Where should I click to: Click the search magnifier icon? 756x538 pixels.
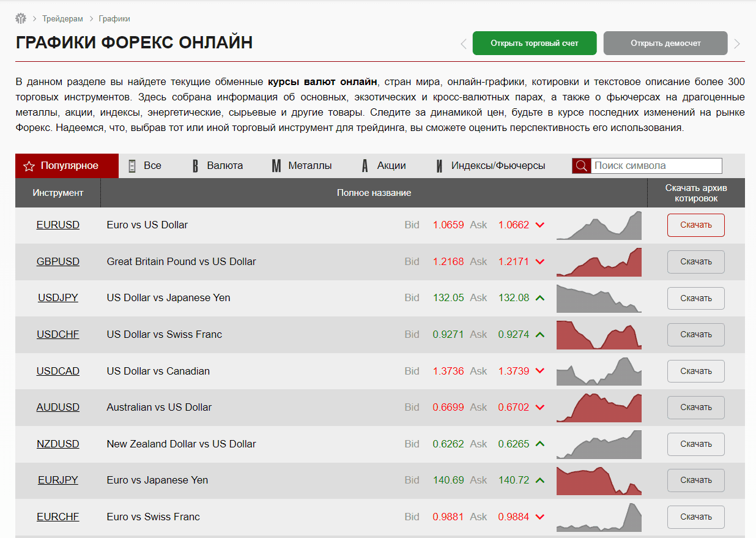pos(581,166)
